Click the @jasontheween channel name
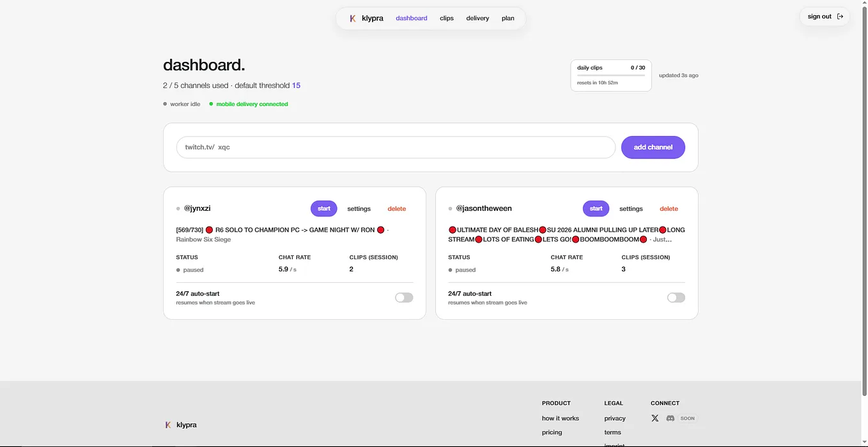The height and width of the screenshot is (447, 868). (x=484, y=208)
